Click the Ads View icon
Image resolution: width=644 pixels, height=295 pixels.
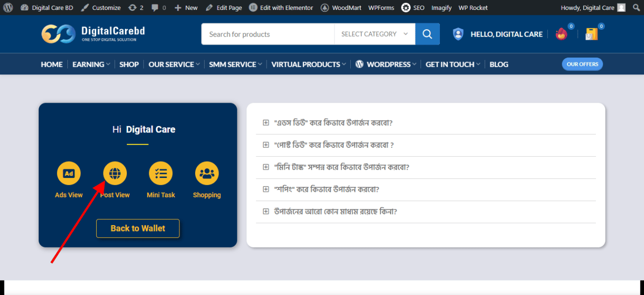69,174
